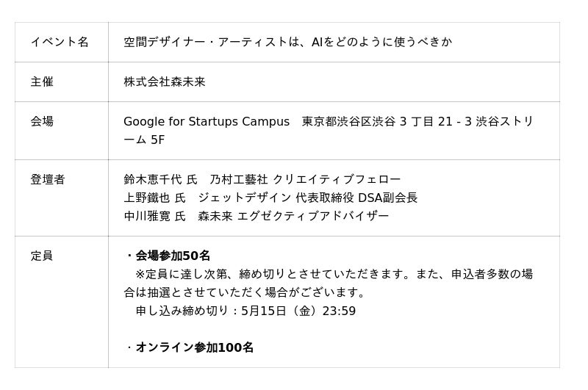Select speaker name 上野鐵也 氏
Image resolution: width=588 pixels, height=390 pixels.
(x=154, y=198)
